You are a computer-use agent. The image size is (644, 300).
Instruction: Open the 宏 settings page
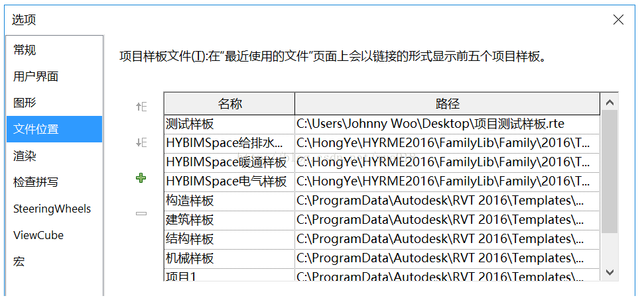(x=54, y=262)
